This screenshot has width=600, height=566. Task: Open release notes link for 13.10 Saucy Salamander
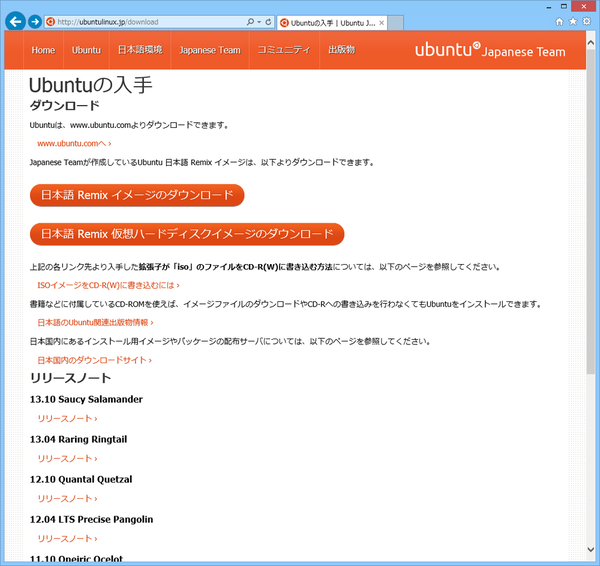[67, 419]
